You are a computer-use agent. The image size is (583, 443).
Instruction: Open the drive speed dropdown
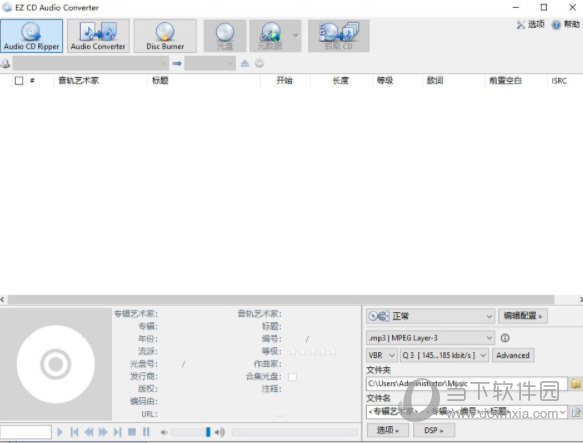pyautogui.click(x=210, y=64)
